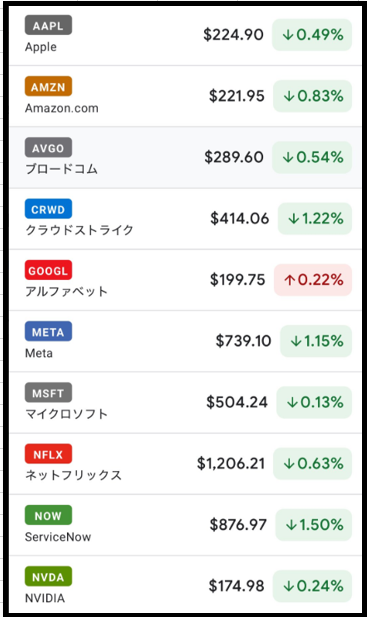Select the blue META ticker badge
Image resolution: width=367 pixels, height=617 pixels.
[48, 331]
